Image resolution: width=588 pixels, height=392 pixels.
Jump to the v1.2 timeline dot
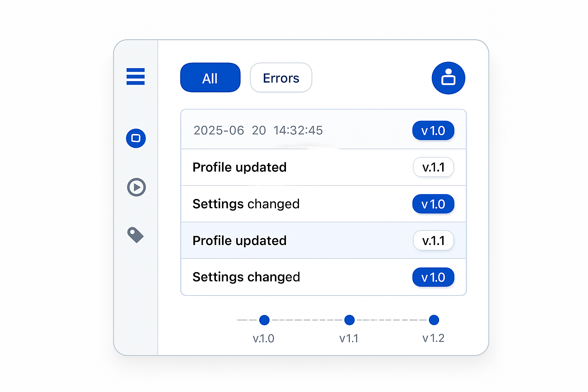point(434,320)
